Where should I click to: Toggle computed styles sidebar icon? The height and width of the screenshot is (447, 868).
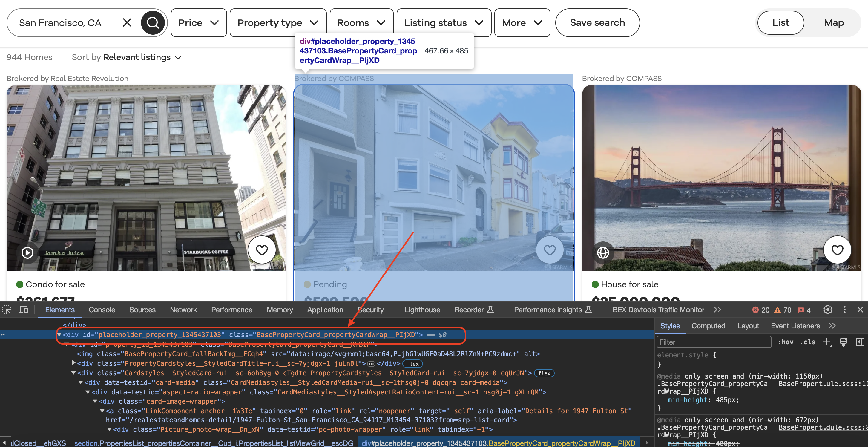click(860, 342)
